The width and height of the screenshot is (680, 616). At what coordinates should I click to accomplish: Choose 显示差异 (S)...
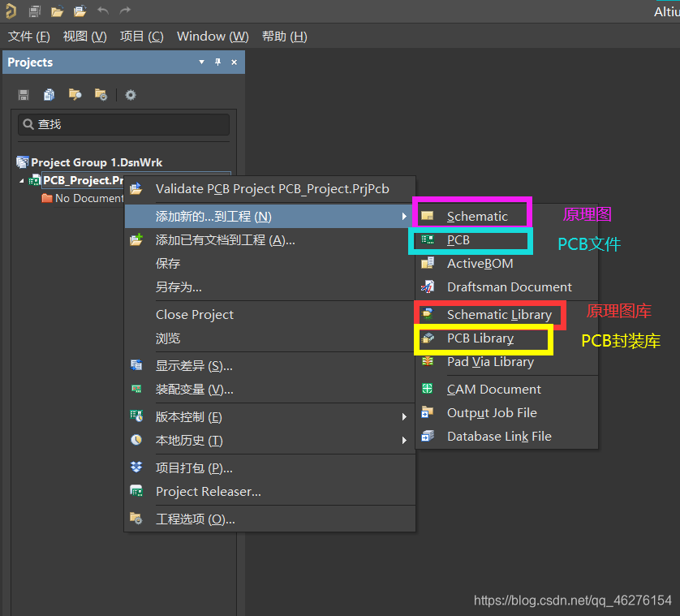point(270,366)
